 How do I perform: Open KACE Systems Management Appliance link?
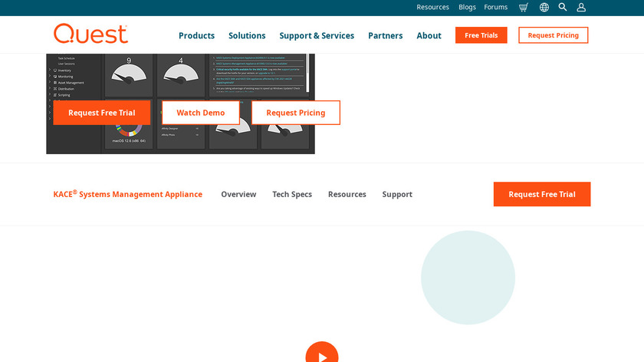pos(128,194)
